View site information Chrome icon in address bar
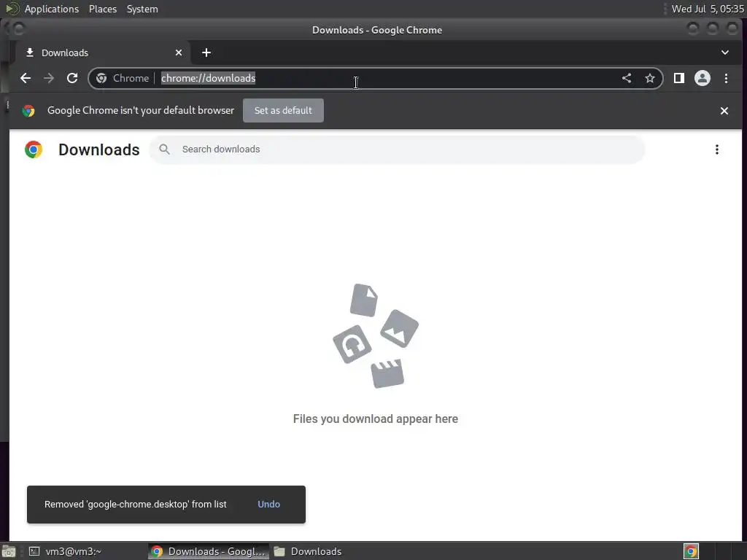Viewport: 747px width, 560px height. point(101,78)
